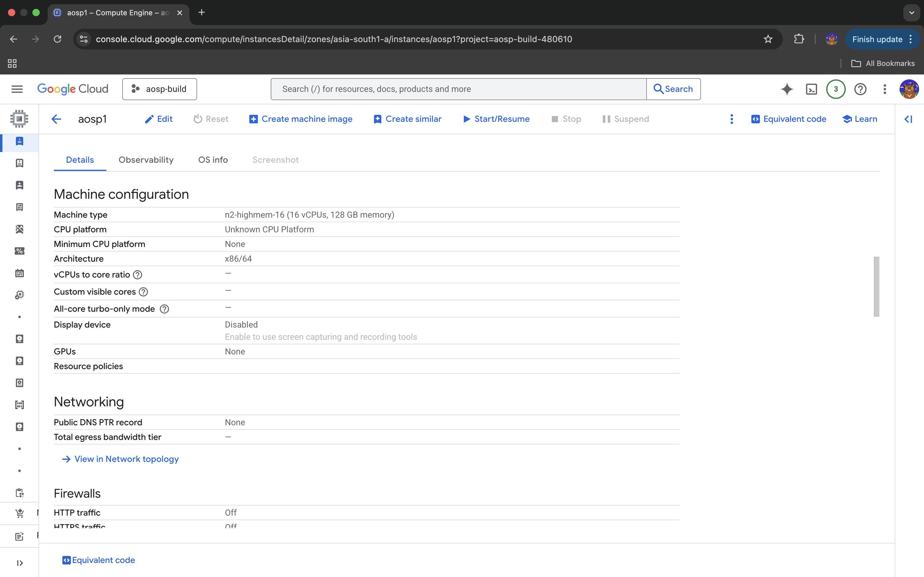Stop the aosp1 instance
This screenshot has height=577, width=924.
566,119
